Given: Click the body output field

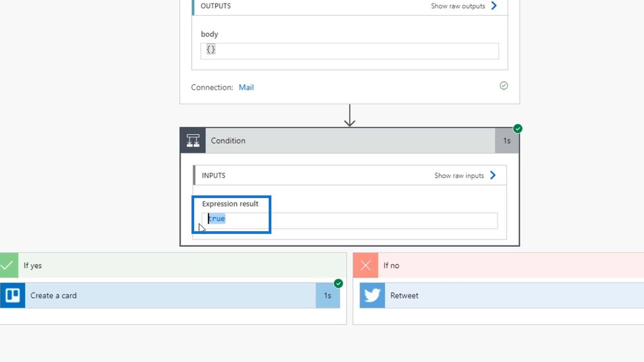Looking at the screenshot, I should click(349, 51).
